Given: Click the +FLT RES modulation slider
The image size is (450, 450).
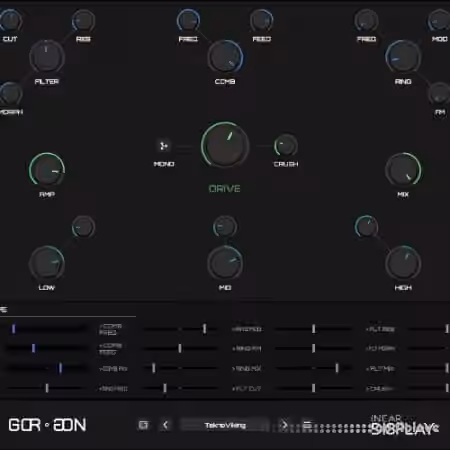Looking at the screenshot, I should point(429,329).
